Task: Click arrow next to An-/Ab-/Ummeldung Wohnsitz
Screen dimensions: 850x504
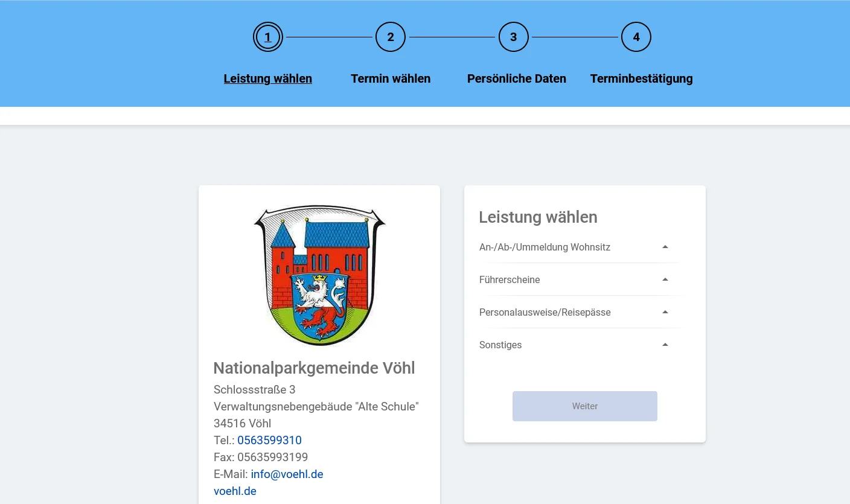Action: point(665,247)
